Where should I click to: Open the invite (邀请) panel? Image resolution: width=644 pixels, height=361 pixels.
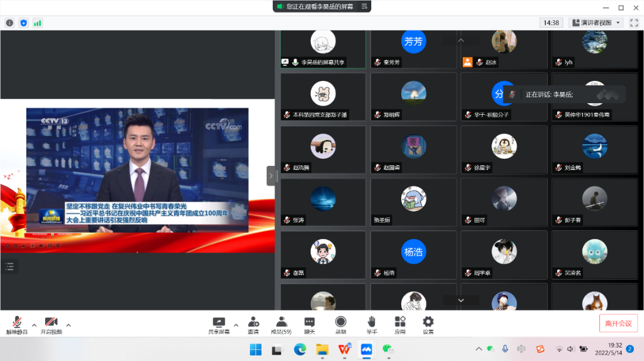click(253, 325)
